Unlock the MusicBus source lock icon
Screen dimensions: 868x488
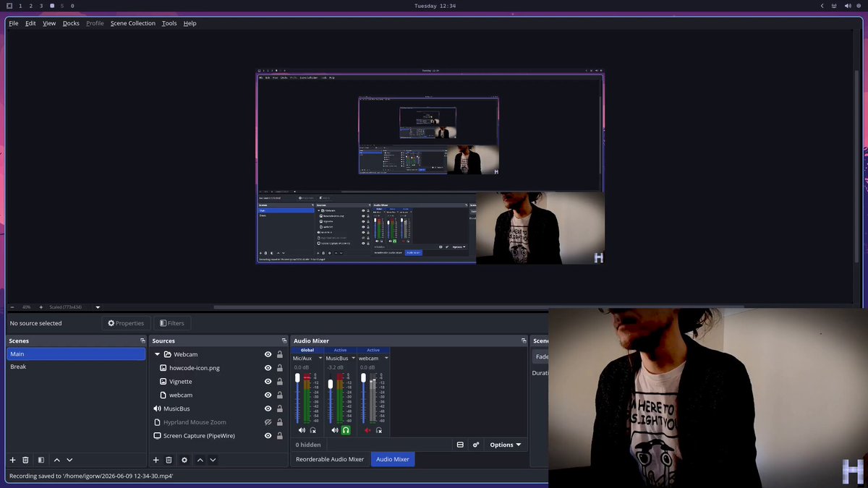pyautogui.click(x=280, y=408)
